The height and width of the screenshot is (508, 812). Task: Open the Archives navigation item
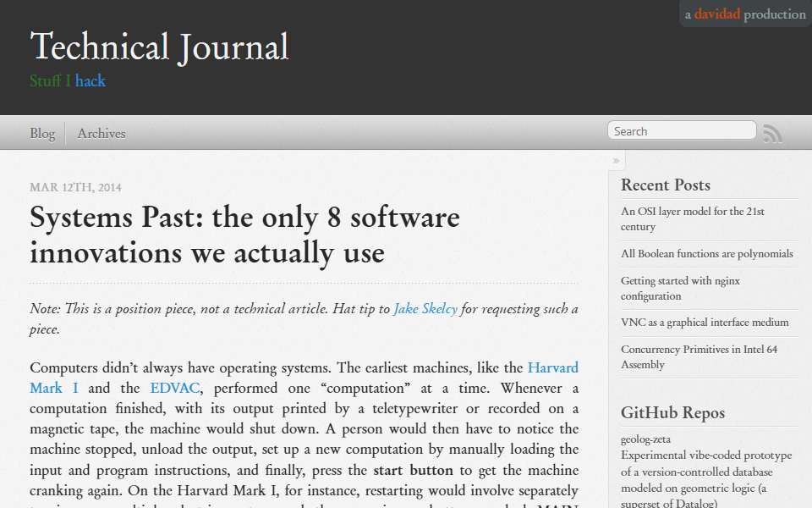click(x=101, y=133)
